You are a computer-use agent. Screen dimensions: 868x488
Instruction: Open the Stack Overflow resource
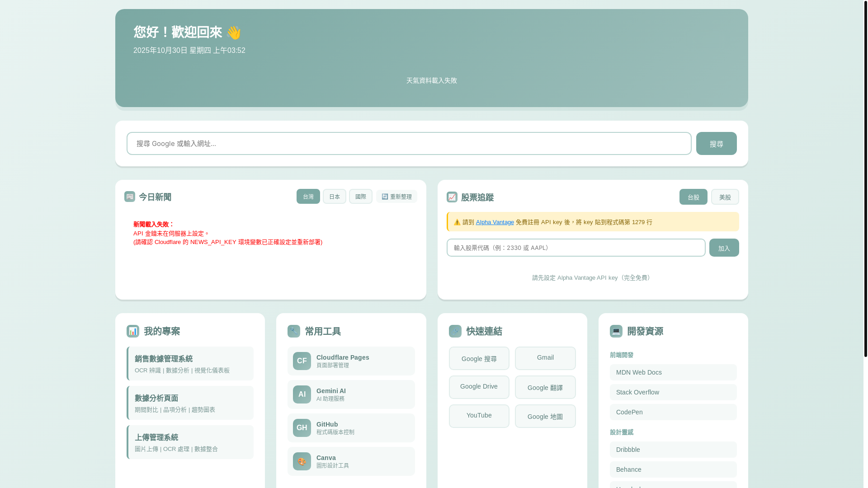pyautogui.click(x=673, y=392)
